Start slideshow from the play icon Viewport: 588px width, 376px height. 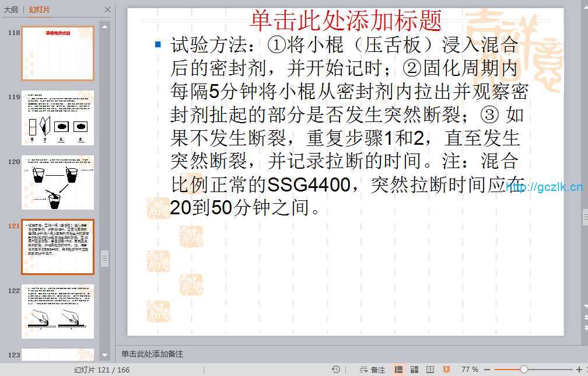pos(446,370)
